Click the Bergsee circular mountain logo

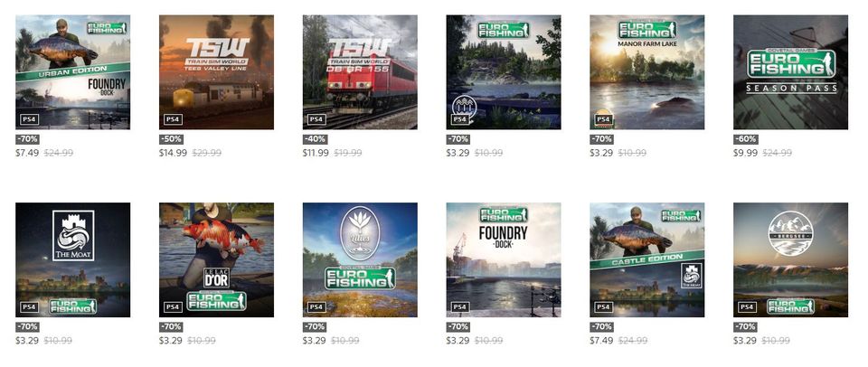click(x=790, y=233)
